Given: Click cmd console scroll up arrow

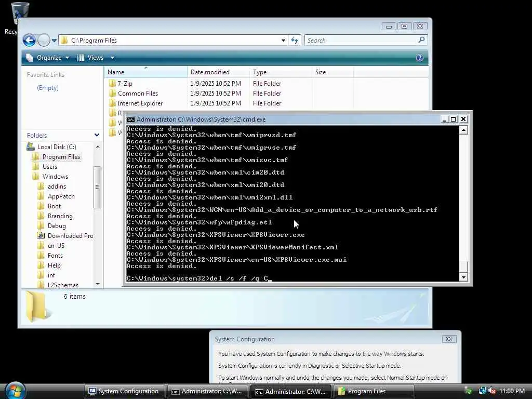Looking at the screenshot, I should coord(463,130).
